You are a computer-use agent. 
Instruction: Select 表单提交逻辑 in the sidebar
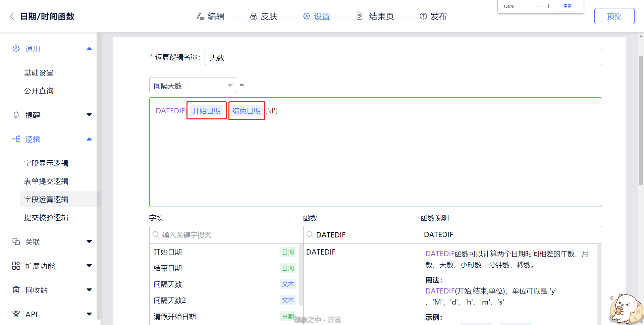(46, 181)
